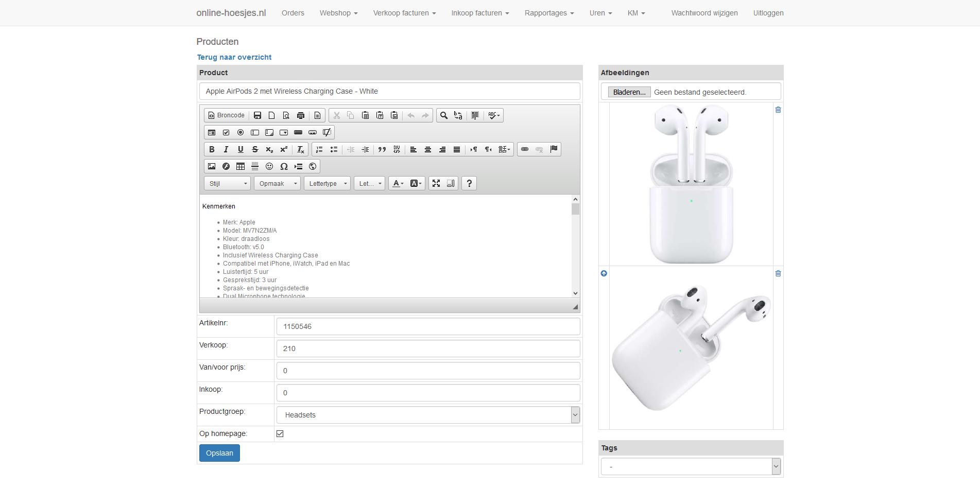The image size is (980, 488).
Task: Open Templates icon in editor toolbar
Action: pyautogui.click(x=317, y=115)
